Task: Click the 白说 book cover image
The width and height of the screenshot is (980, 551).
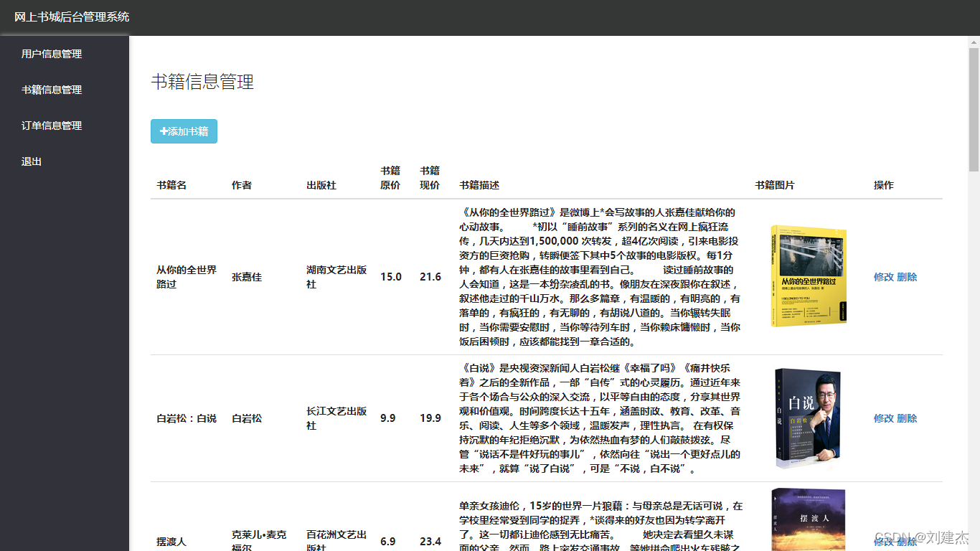Action: pos(809,418)
